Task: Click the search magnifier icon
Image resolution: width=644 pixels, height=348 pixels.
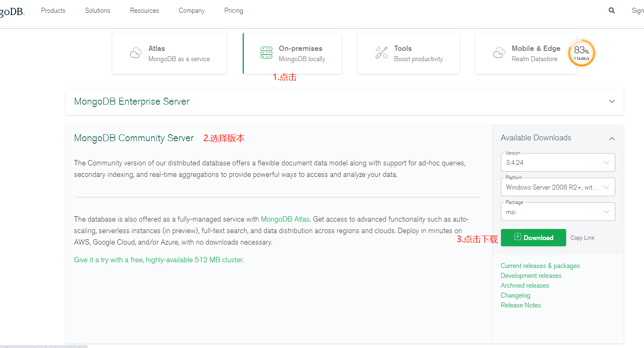Action: click(612, 11)
